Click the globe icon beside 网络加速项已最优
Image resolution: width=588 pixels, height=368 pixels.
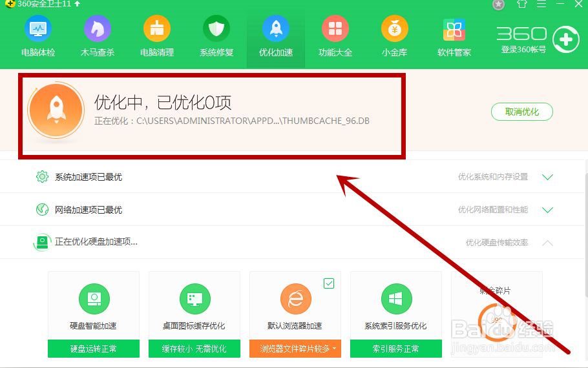42,209
